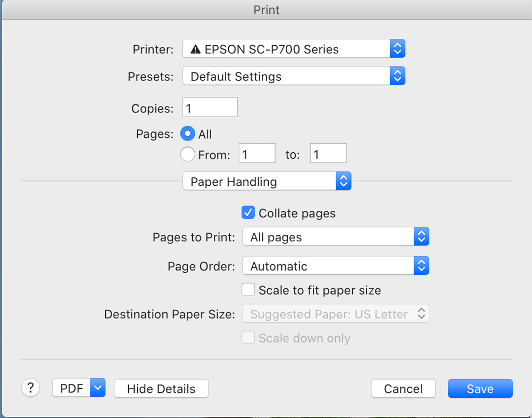
Task: Click the Paper Handling blue stepper arrows
Action: point(344,182)
